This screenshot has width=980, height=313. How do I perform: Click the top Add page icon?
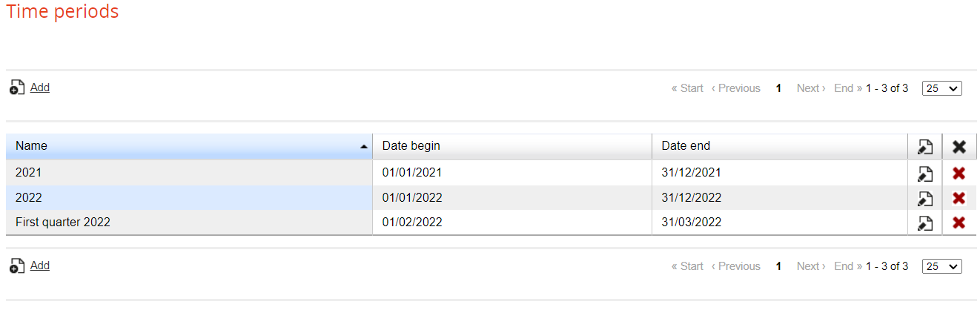coord(17,88)
